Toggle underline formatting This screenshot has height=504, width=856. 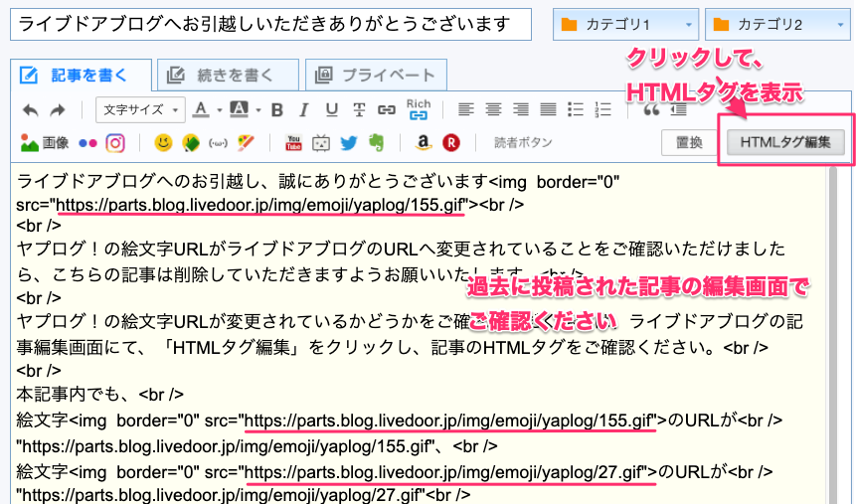point(331,110)
